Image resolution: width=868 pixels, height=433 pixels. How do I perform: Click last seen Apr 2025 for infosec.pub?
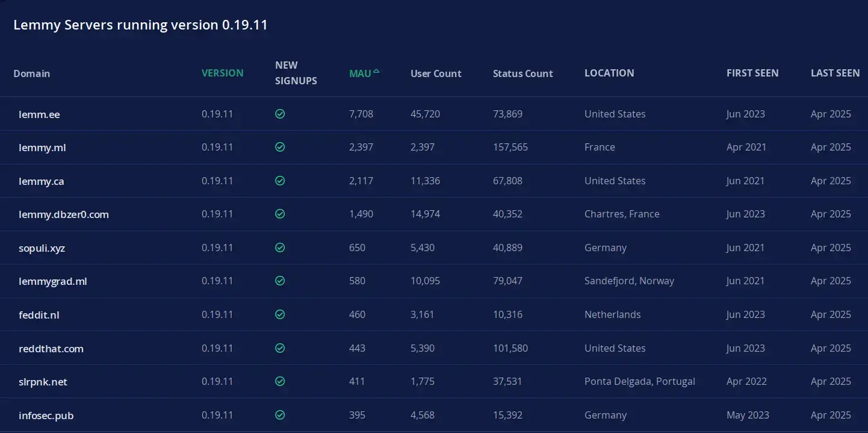click(x=831, y=415)
